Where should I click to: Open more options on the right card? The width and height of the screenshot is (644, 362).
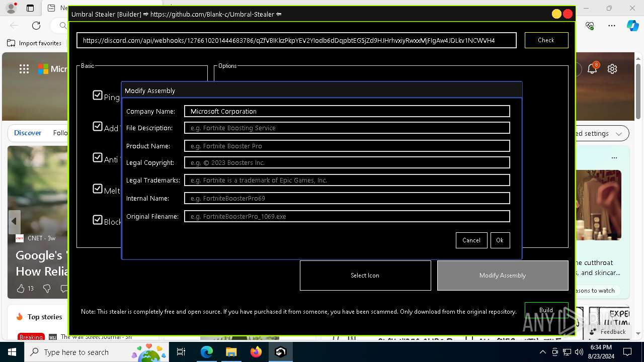(x=614, y=157)
